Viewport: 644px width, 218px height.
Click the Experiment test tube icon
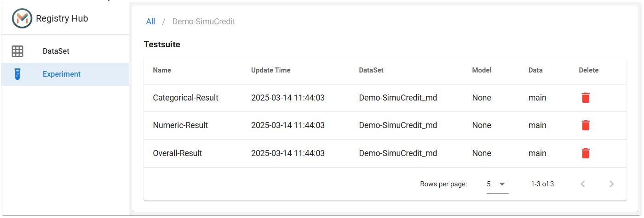[x=17, y=74]
